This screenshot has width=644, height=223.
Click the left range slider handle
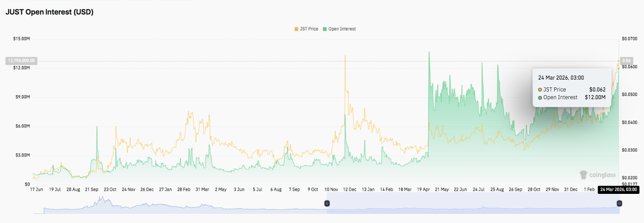(x=327, y=203)
